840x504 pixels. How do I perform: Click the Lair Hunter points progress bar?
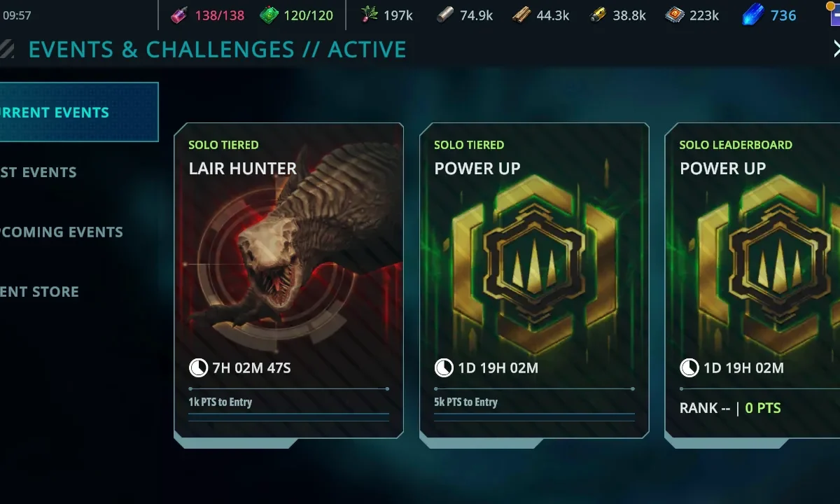tap(288, 388)
